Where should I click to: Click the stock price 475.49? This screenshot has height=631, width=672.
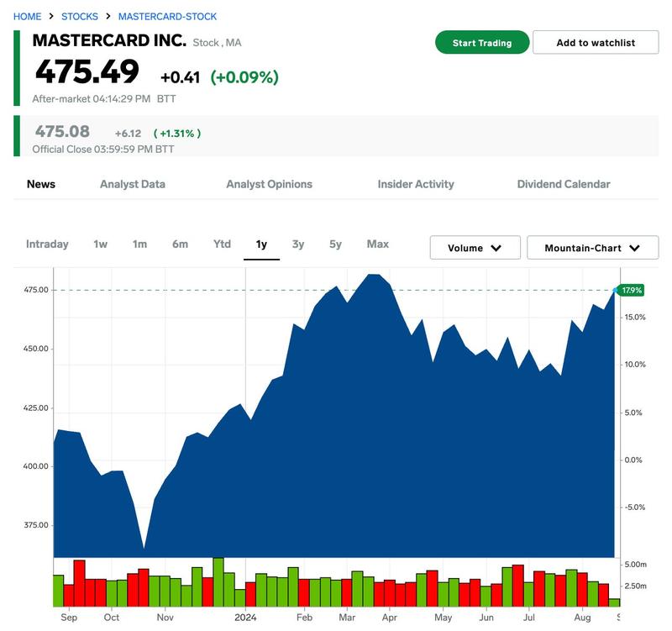(87, 71)
